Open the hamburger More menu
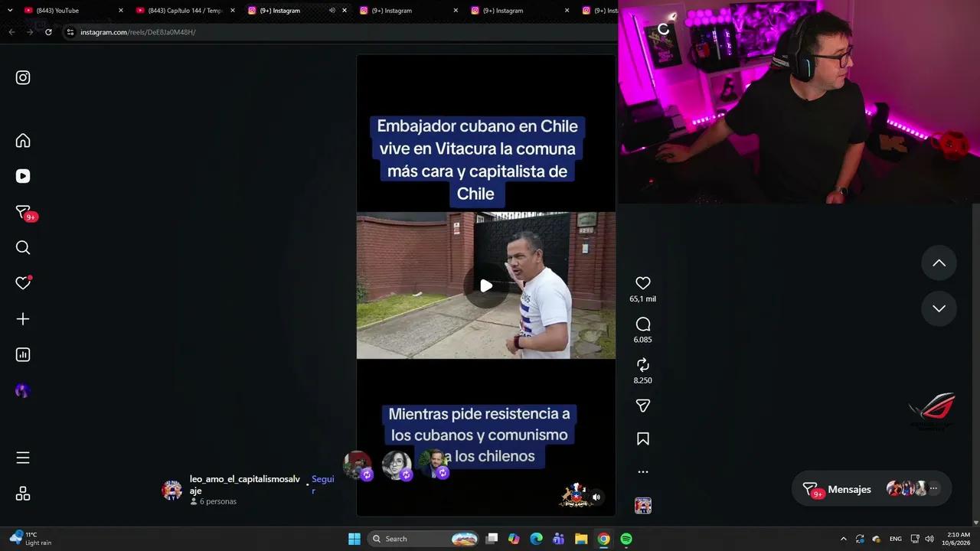Screen dimensions: 980x551 [x=23, y=458]
